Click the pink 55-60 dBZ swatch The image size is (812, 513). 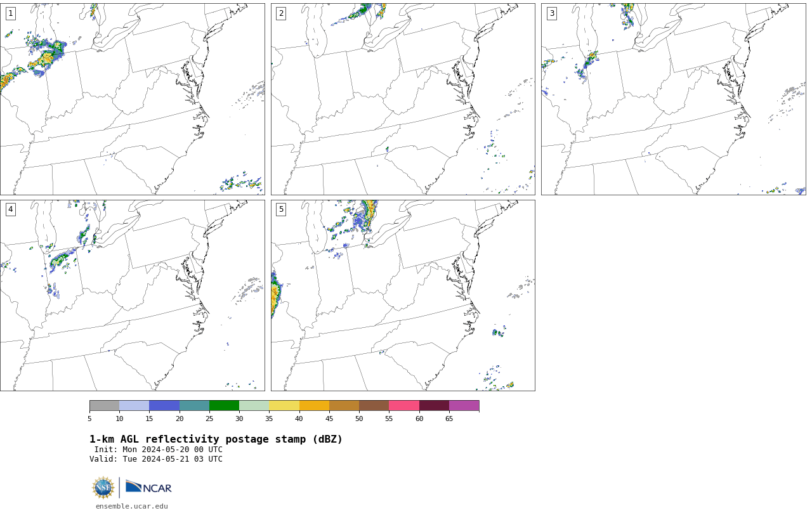404,406
